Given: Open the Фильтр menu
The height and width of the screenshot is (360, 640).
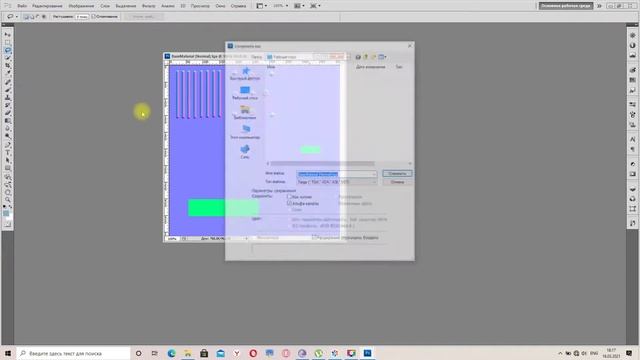Looking at the screenshot, I should pyautogui.click(x=149, y=6).
